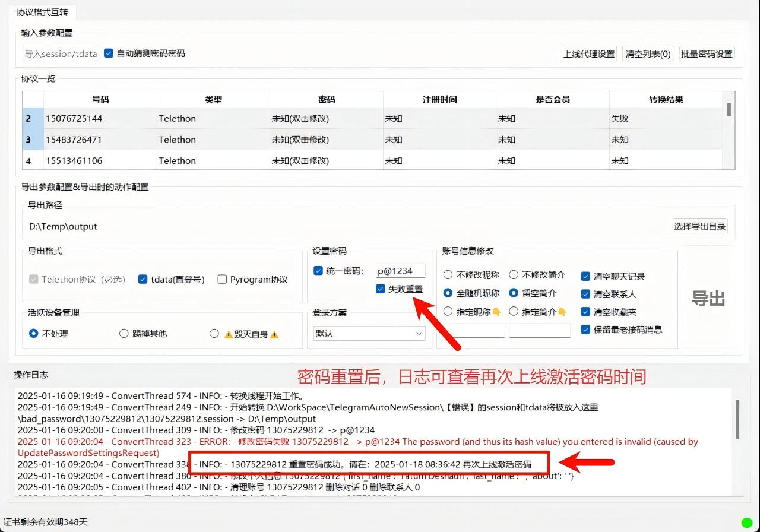
Task: Enable the Pyrogram协议 checkbox
Action: click(x=222, y=279)
